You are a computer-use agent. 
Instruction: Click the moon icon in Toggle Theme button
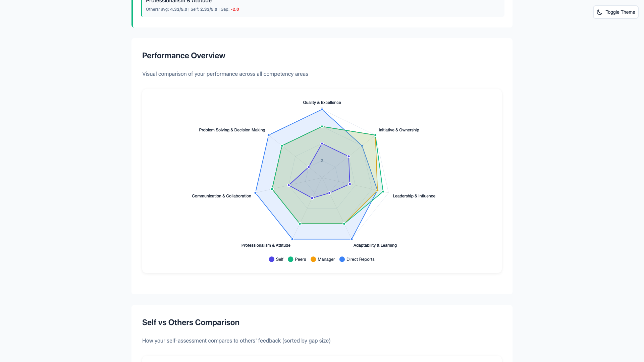pos(600,12)
